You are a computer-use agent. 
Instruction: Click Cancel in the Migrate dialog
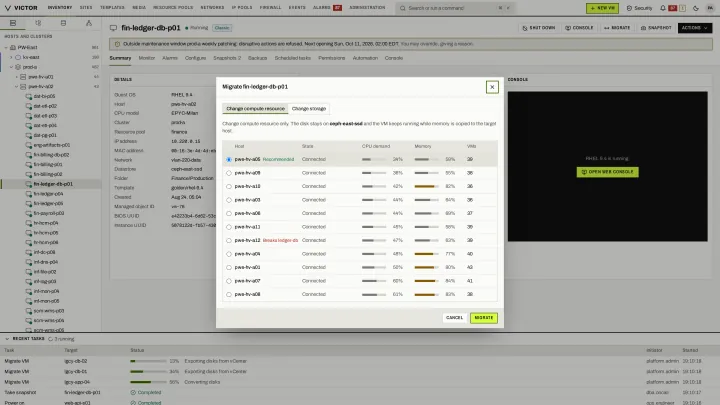(x=454, y=318)
